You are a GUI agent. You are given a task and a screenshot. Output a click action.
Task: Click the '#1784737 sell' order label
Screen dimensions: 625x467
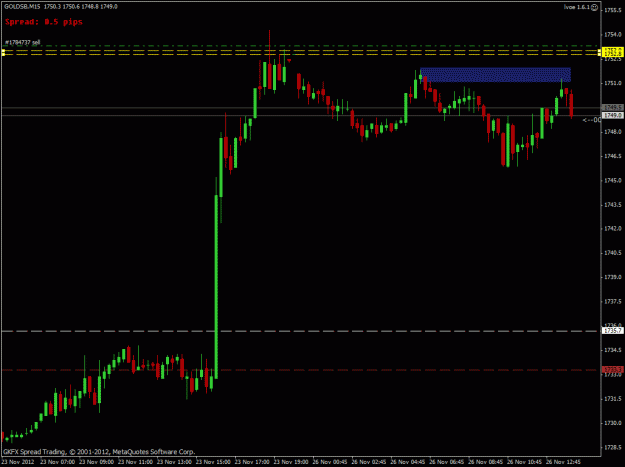22,42
